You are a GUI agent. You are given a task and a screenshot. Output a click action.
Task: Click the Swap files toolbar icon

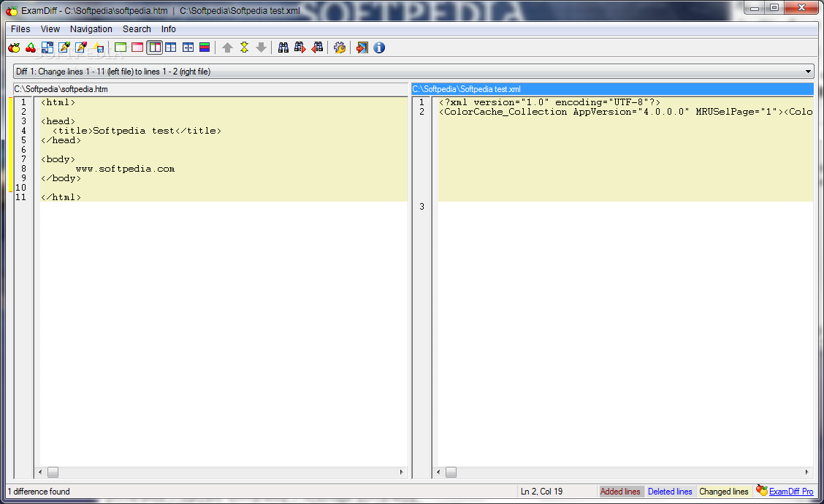tap(47, 47)
